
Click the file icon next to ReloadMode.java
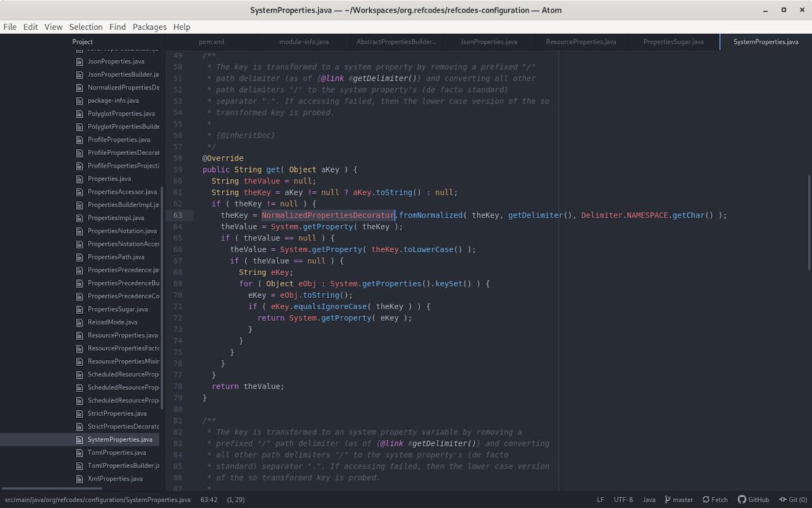[x=79, y=322]
